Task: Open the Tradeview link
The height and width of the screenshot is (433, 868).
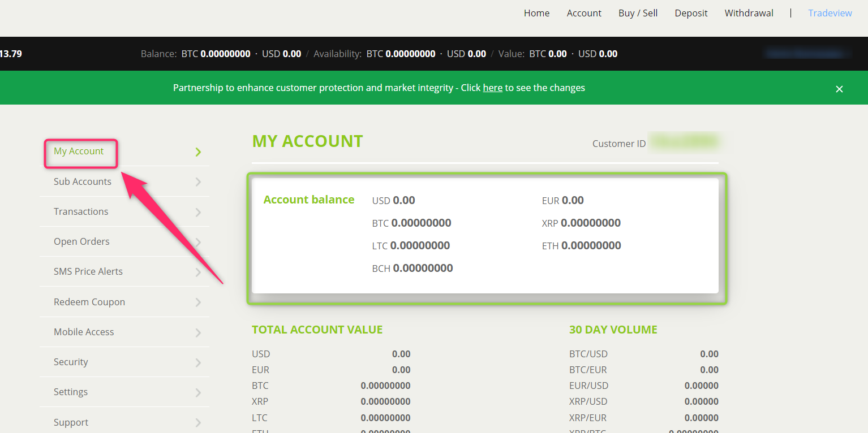Action: (x=830, y=13)
